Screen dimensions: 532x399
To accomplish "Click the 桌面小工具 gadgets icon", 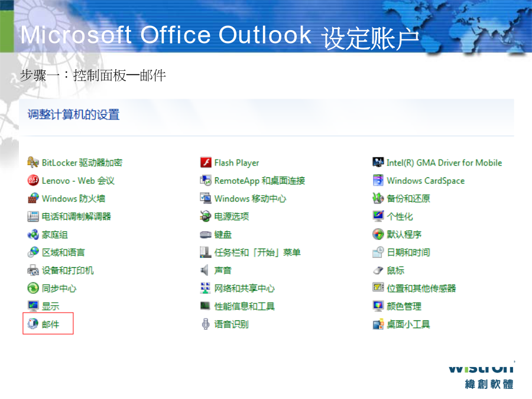I will click(x=378, y=324).
